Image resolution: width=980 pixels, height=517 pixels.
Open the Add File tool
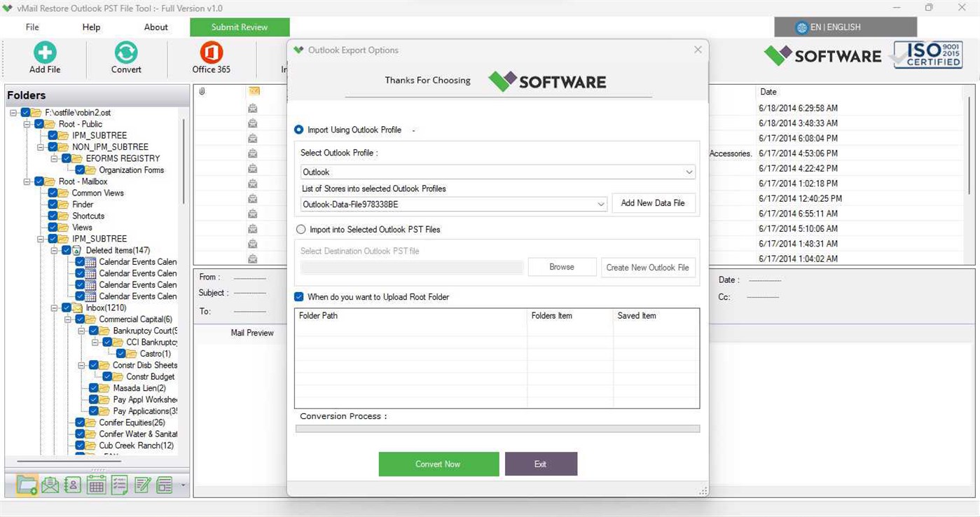click(x=44, y=56)
